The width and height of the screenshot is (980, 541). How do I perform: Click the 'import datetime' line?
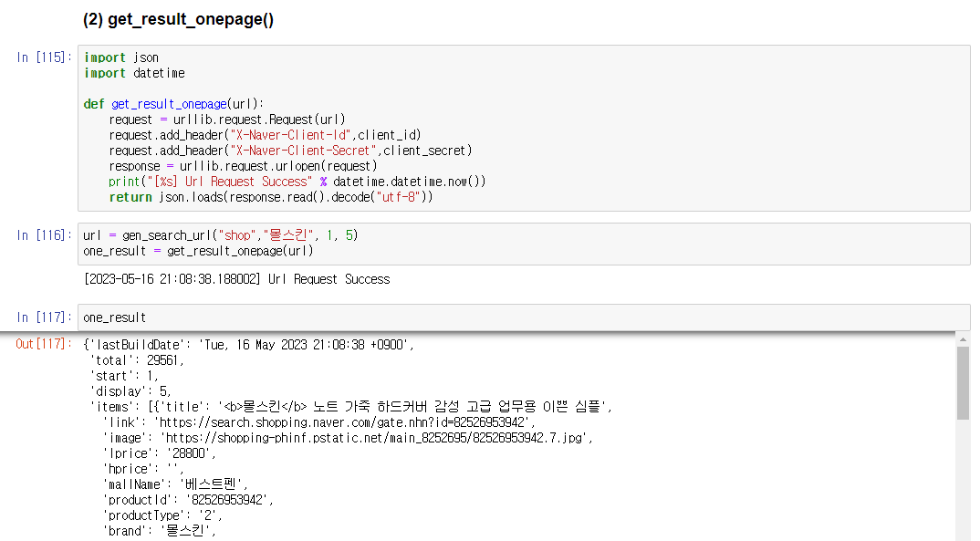coord(134,73)
